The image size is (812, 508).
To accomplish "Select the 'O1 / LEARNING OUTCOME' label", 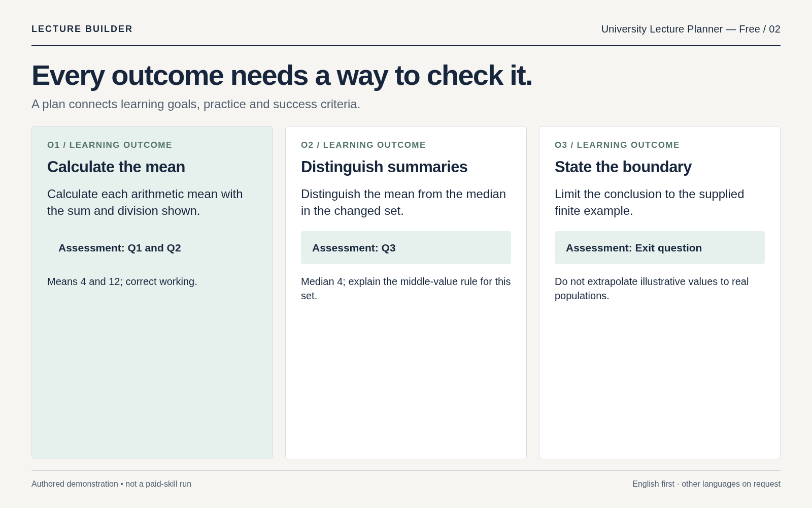I will pos(110,145).
